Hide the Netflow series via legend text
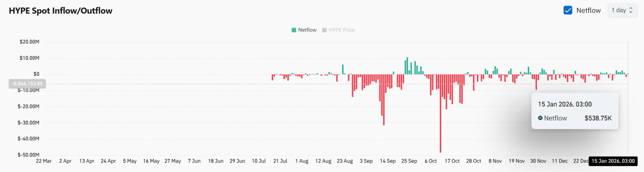This screenshot has width=644, height=172. [x=307, y=30]
